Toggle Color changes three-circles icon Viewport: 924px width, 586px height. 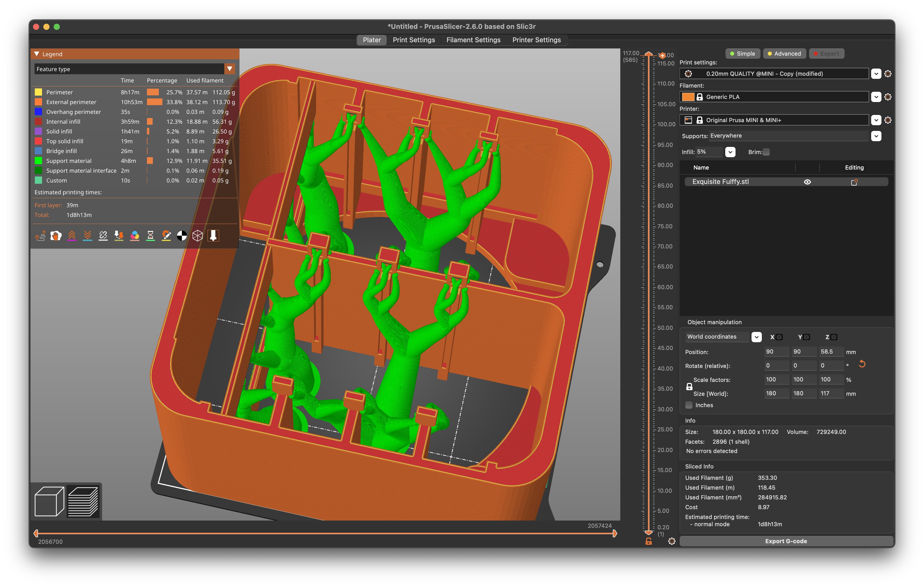point(135,236)
